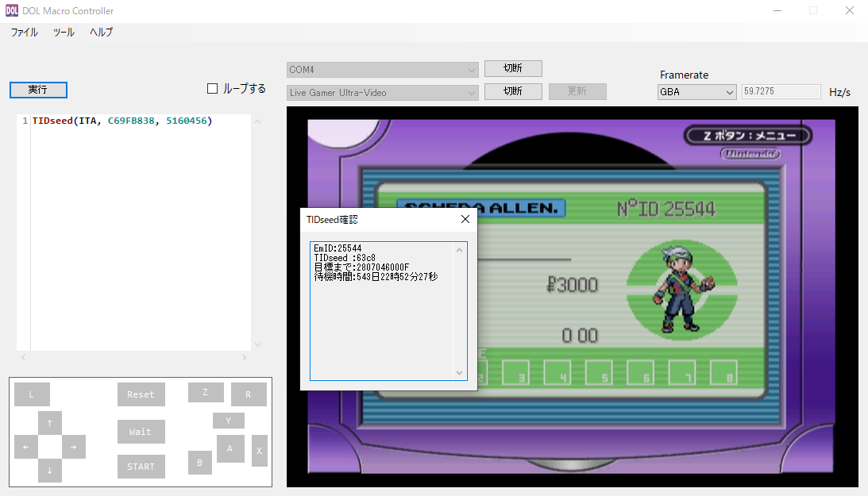Click the 実行 run button

[38, 90]
